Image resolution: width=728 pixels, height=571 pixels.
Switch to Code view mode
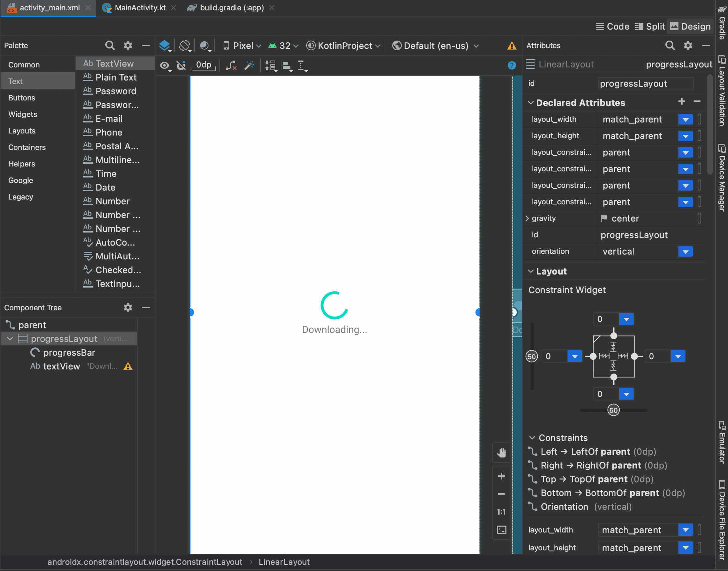(613, 26)
